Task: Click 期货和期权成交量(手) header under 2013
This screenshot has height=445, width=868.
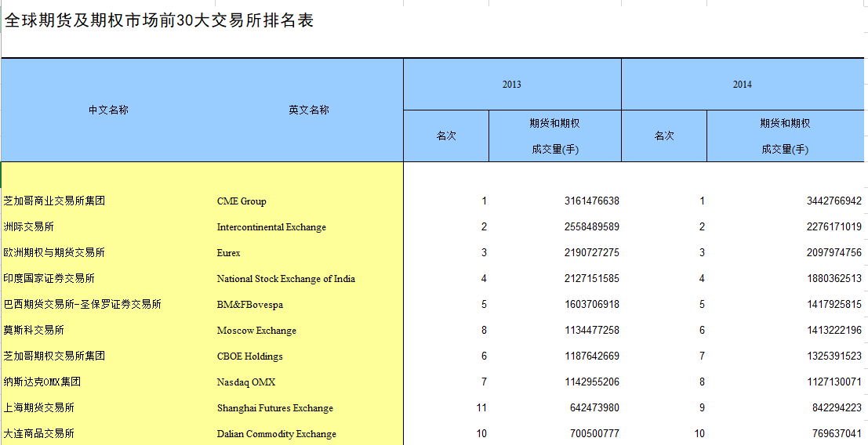Action: 554,136
